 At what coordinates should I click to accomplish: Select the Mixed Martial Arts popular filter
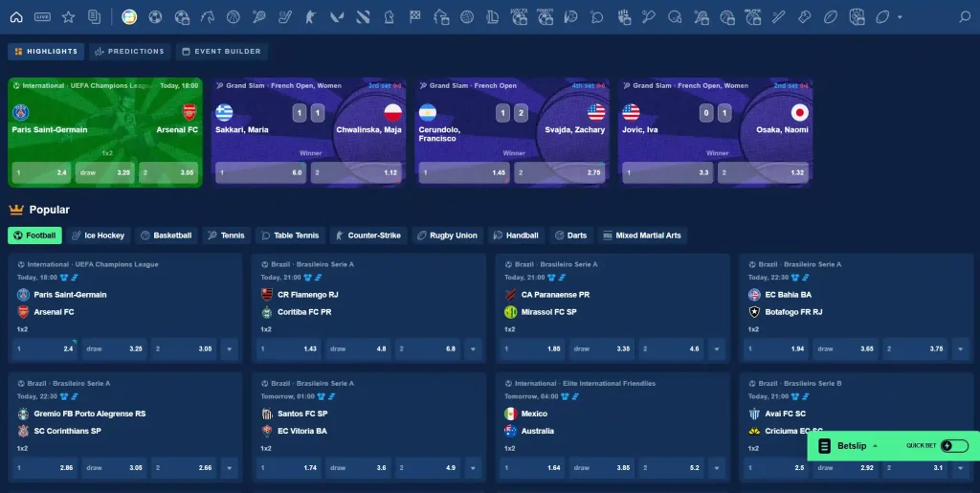(642, 235)
